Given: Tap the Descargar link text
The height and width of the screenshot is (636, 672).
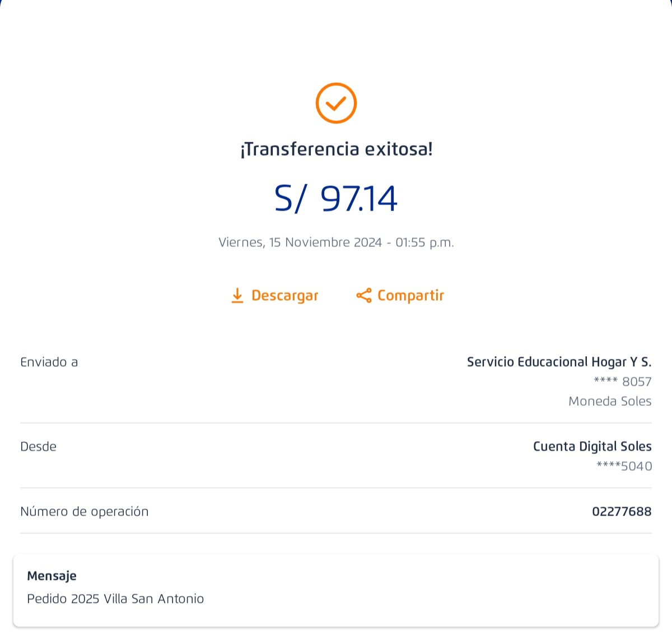Looking at the screenshot, I should tap(284, 296).
